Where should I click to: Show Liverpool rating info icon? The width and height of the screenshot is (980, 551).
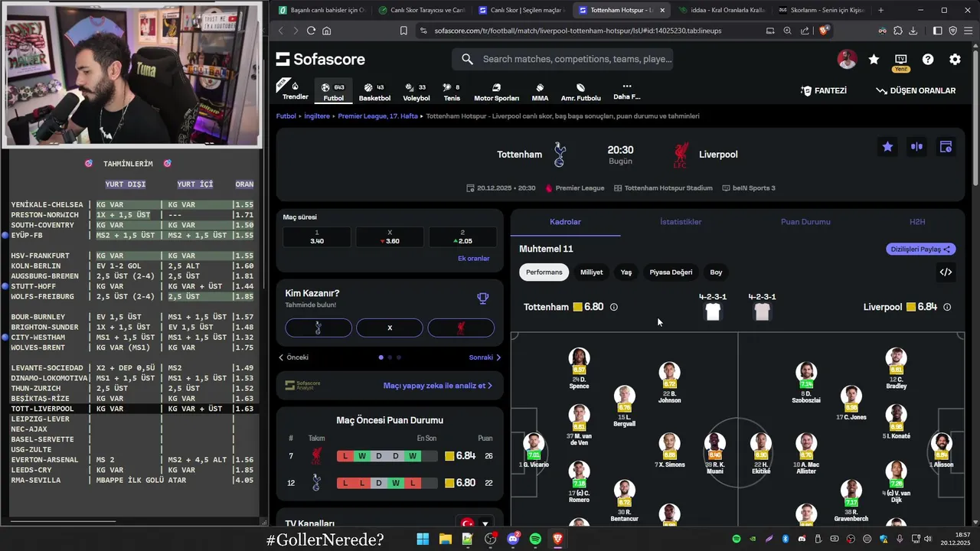pos(947,307)
